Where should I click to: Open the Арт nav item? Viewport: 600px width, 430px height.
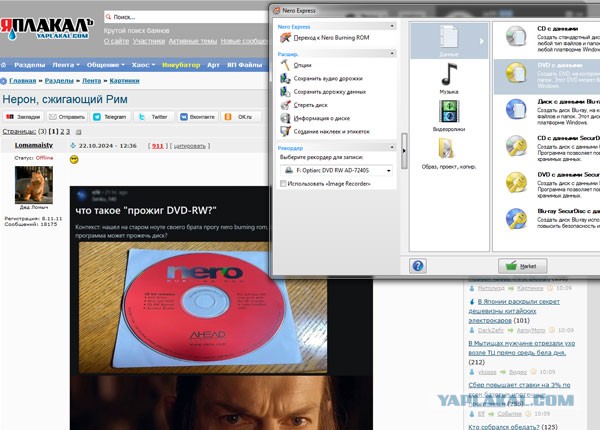point(213,65)
